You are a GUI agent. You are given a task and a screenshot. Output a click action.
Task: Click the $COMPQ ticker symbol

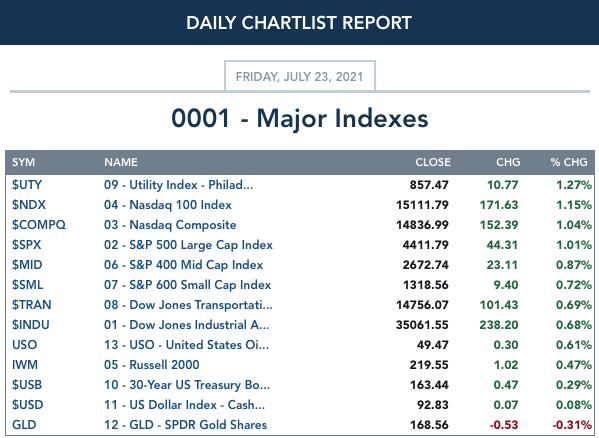pyautogui.click(x=39, y=225)
